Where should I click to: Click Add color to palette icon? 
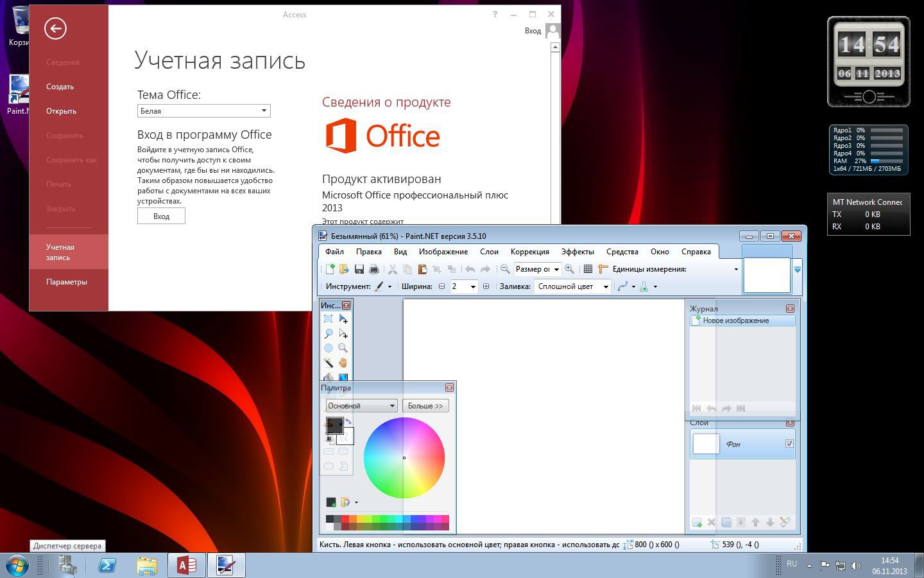tap(331, 502)
